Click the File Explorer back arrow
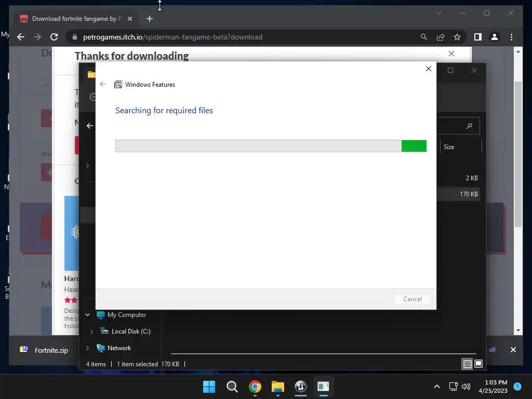Image resolution: width=532 pixels, height=399 pixels. click(89, 126)
